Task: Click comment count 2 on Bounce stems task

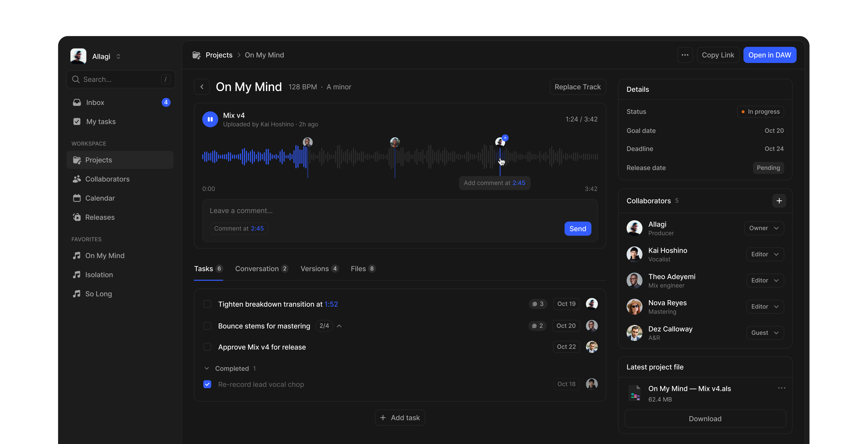Action: (x=537, y=326)
